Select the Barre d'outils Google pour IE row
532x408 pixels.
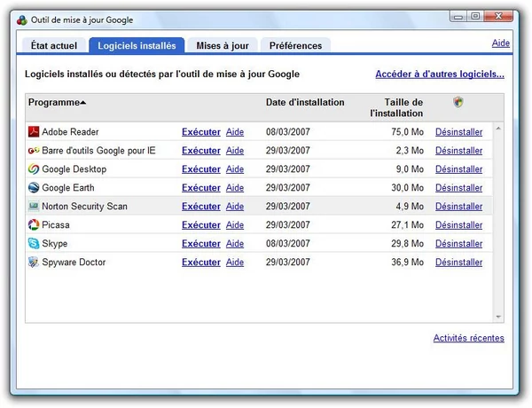(x=259, y=151)
